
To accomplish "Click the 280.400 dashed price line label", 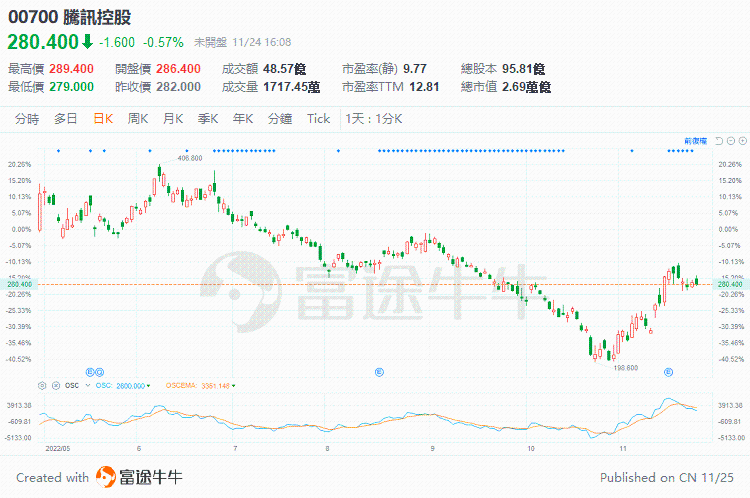I will (x=20, y=285).
